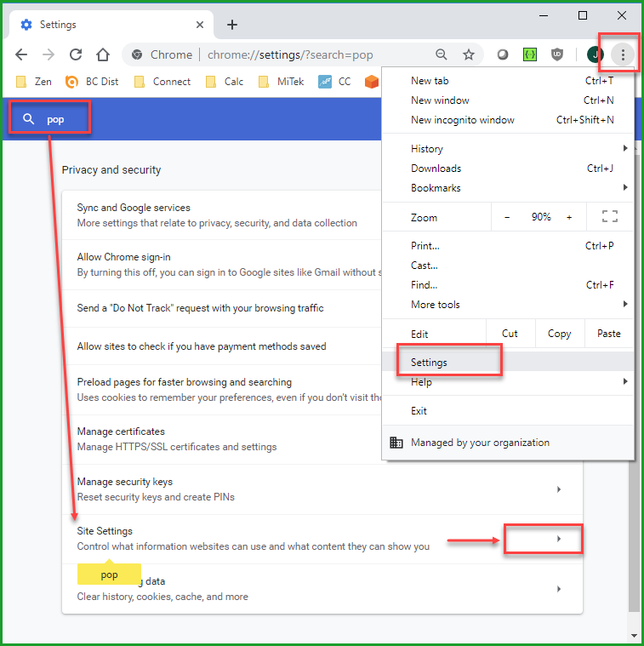Choose Find from the menu
Viewport: 644px width, 646px height.
508,285
